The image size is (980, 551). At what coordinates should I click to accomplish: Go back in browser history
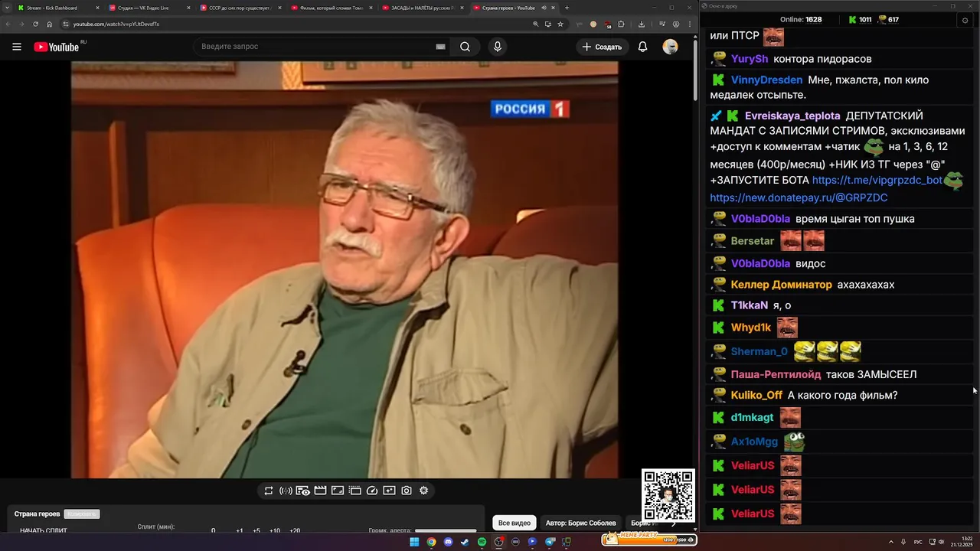click(x=9, y=24)
